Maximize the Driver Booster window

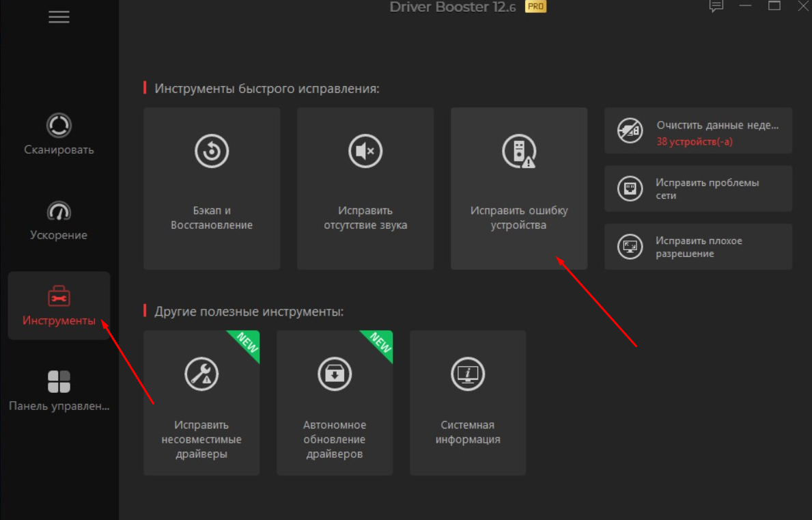pos(774,5)
